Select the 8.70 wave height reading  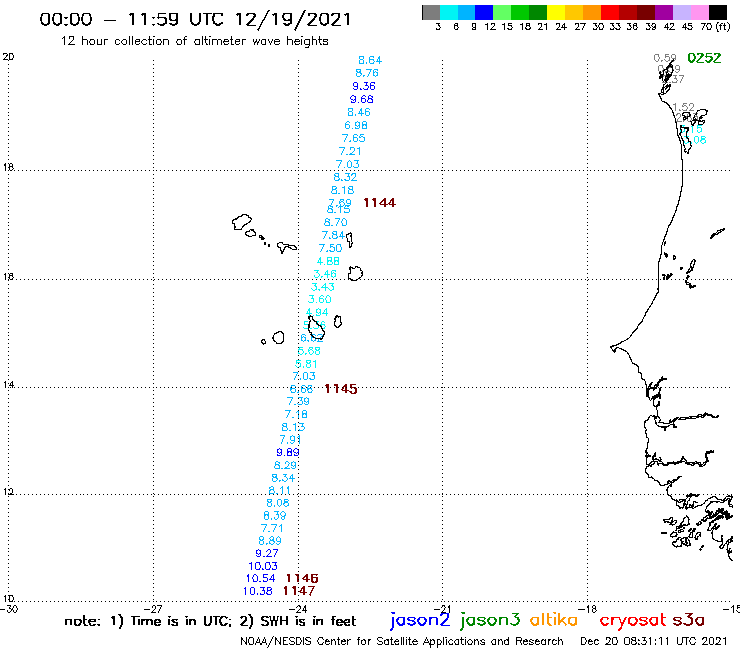click(335, 222)
